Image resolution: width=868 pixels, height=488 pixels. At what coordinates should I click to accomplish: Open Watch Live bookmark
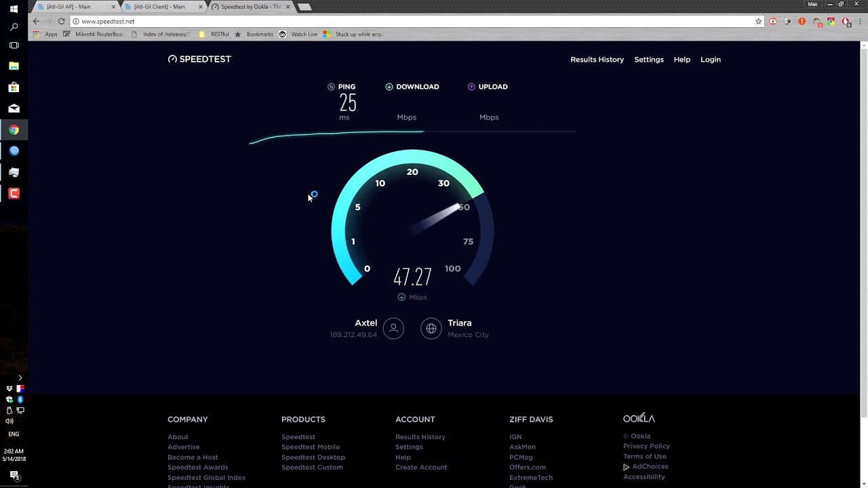point(298,34)
